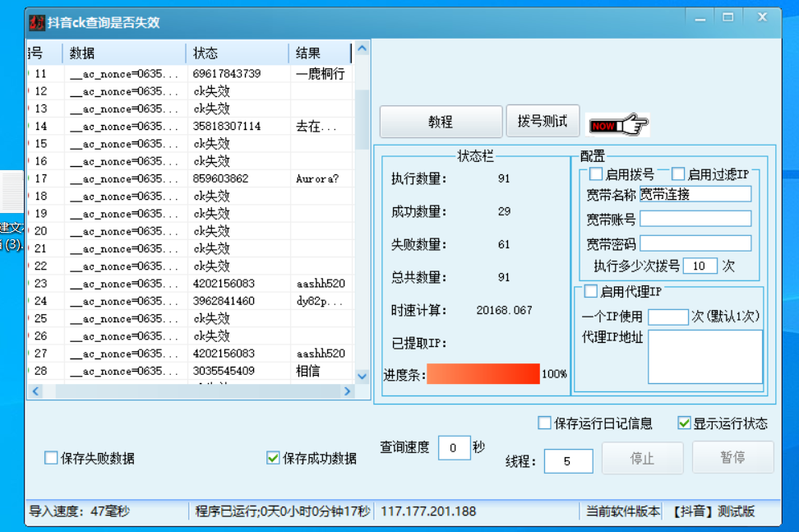Click the 停止 button
Screen dimensions: 799x532
point(642,458)
